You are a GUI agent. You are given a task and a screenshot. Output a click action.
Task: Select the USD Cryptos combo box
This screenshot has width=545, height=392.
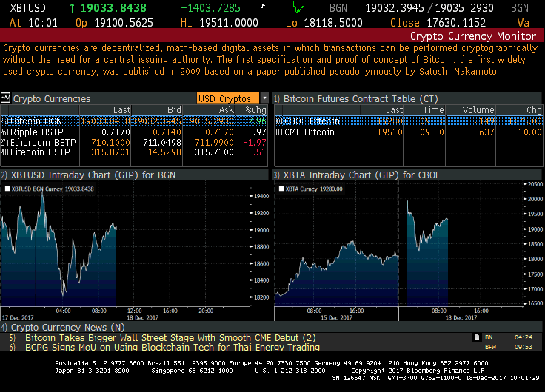click(x=228, y=98)
